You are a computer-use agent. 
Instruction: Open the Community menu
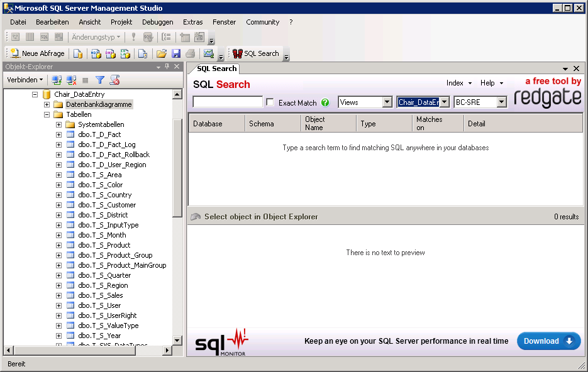262,22
